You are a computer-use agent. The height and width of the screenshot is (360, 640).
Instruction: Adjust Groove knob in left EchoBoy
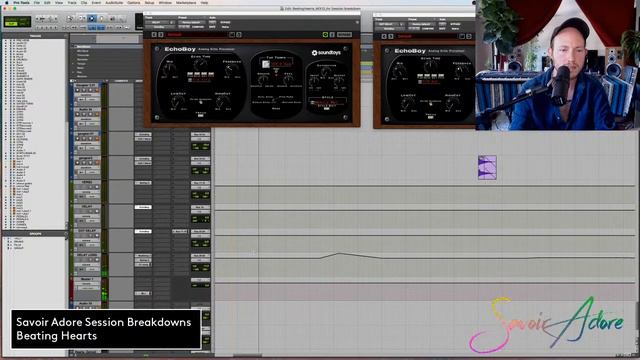tap(264, 80)
